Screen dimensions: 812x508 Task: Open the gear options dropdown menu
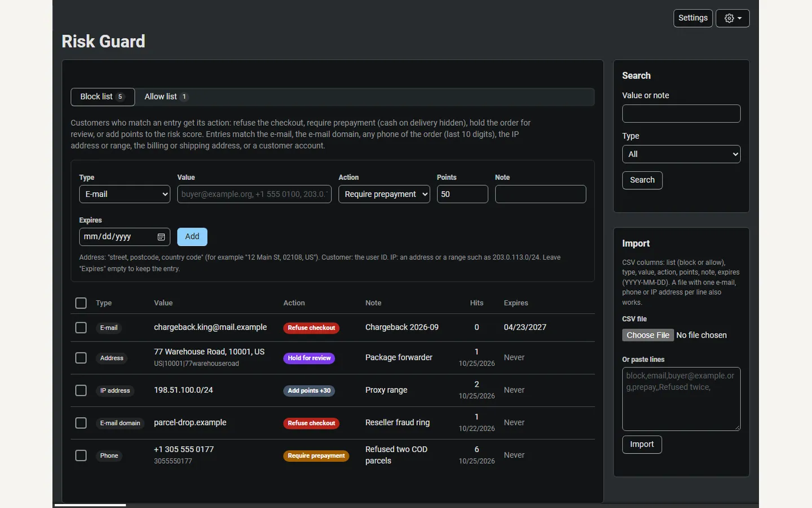tap(732, 18)
